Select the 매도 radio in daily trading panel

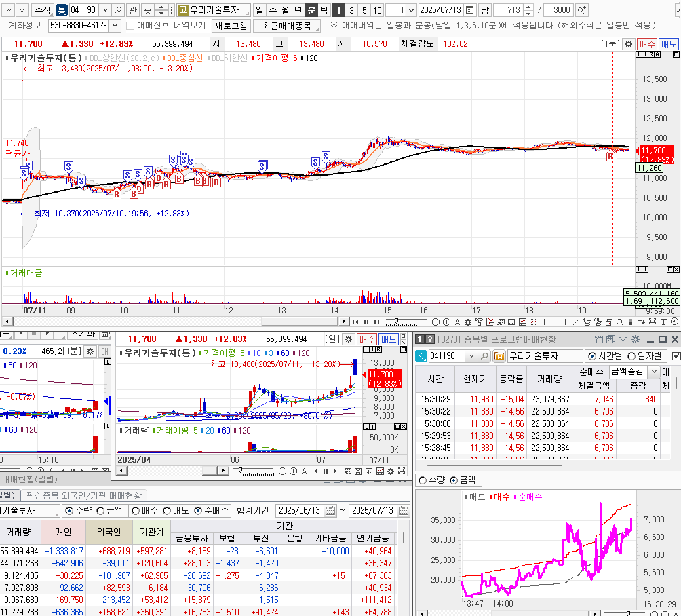tap(167, 511)
